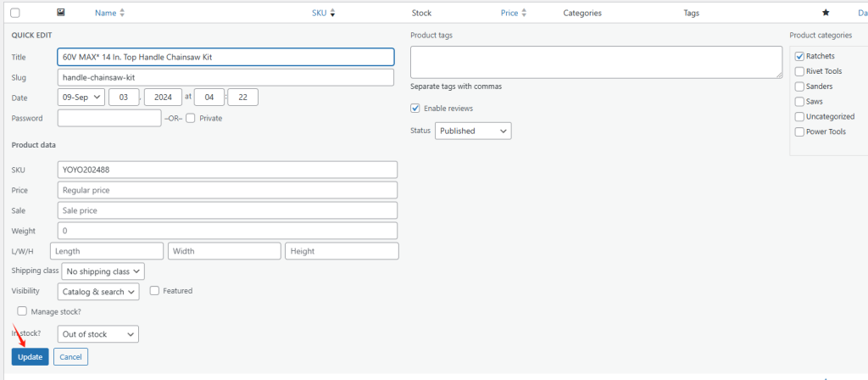Open the Status dropdown set to Published
Image resolution: width=868 pixels, height=380 pixels.
(473, 131)
